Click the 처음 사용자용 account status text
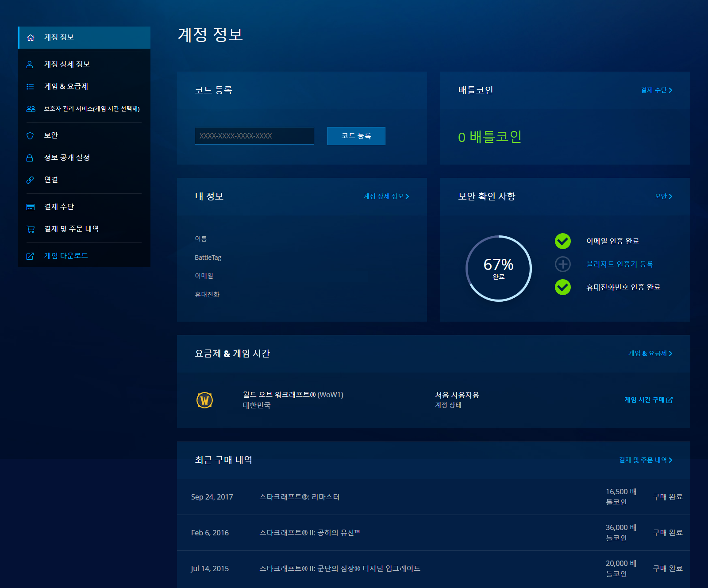Viewport: 708px width, 588px height. coord(457,395)
